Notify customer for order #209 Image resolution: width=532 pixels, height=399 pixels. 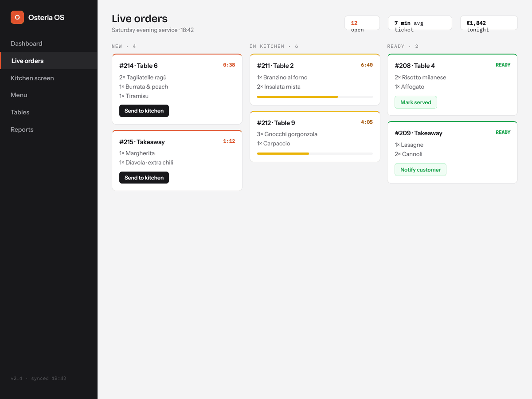pyautogui.click(x=420, y=170)
